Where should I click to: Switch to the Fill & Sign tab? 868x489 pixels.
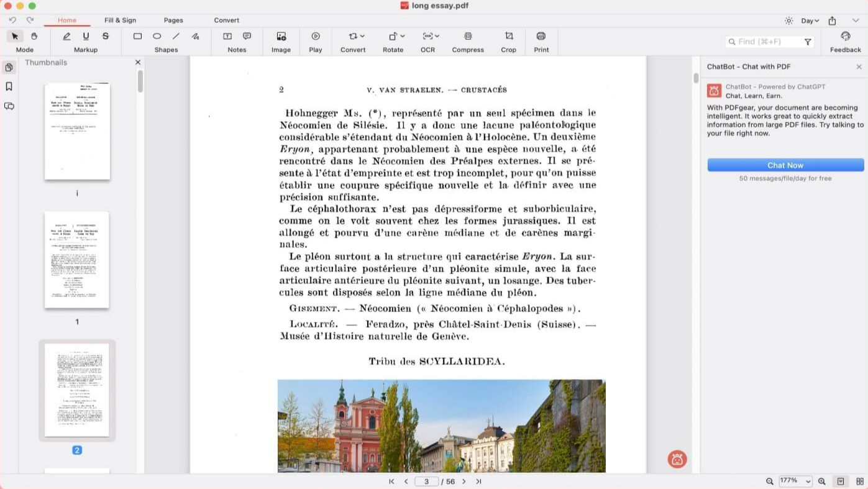coord(120,21)
